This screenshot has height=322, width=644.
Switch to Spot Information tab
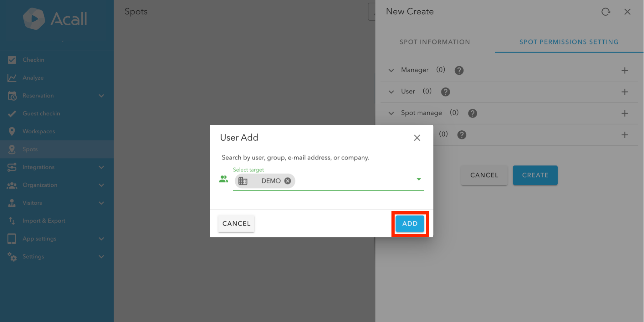pyautogui.click(x=435, y=42)
